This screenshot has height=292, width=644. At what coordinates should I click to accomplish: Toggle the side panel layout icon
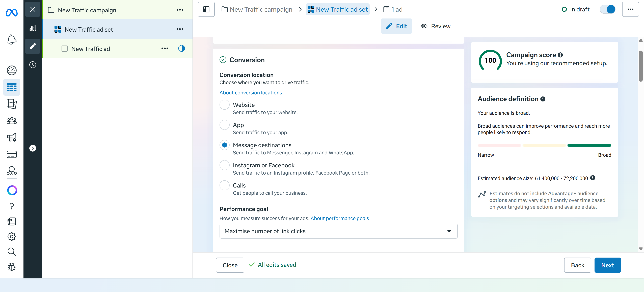(206, 9)
